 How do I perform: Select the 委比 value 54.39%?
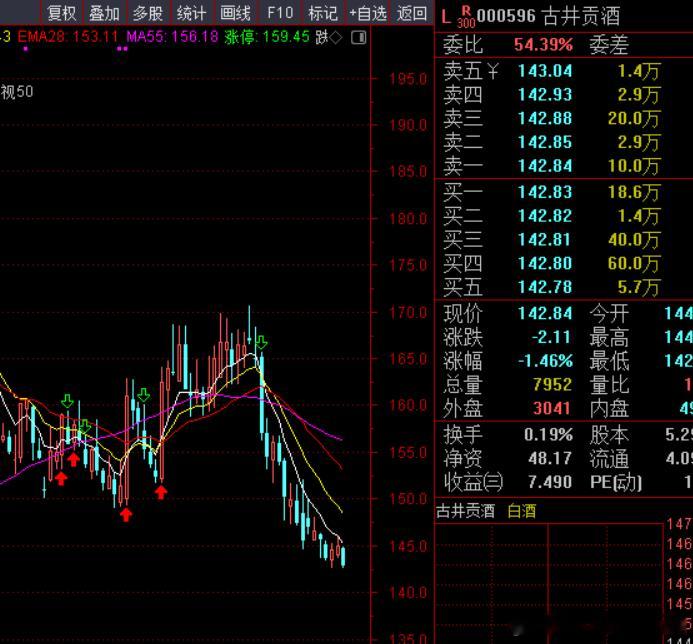point(543,45)
